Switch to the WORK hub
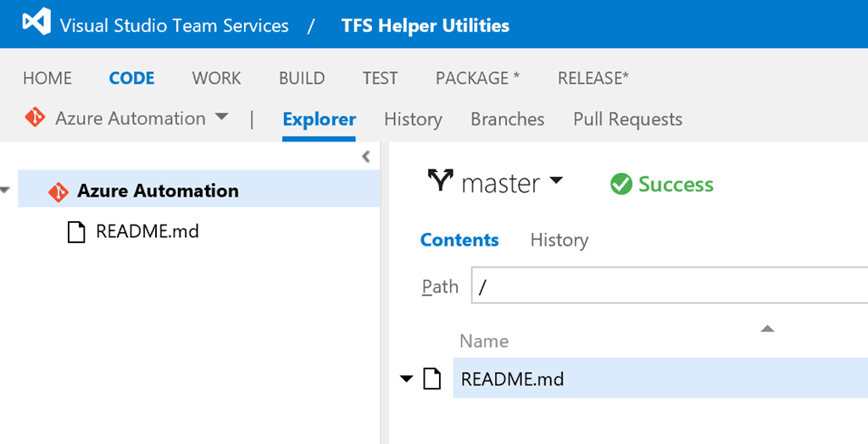This screenshot has height=444, width=868. click(x=216, y=78)
